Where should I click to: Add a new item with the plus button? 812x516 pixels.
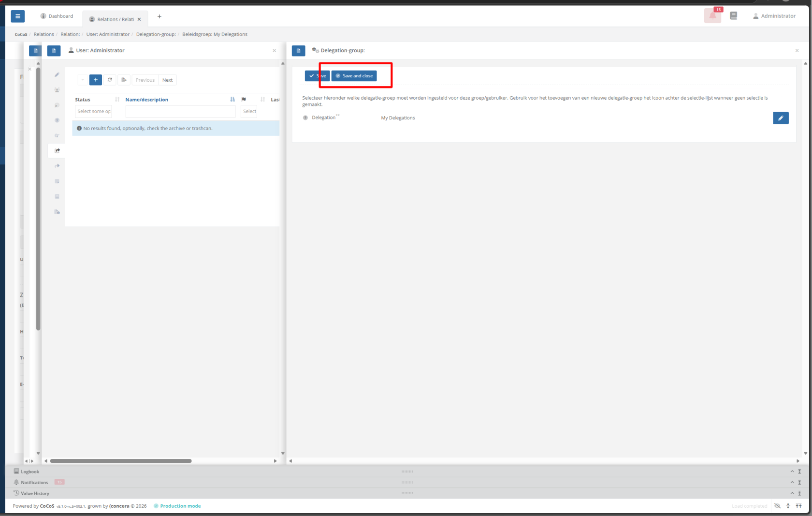(96, 80)
